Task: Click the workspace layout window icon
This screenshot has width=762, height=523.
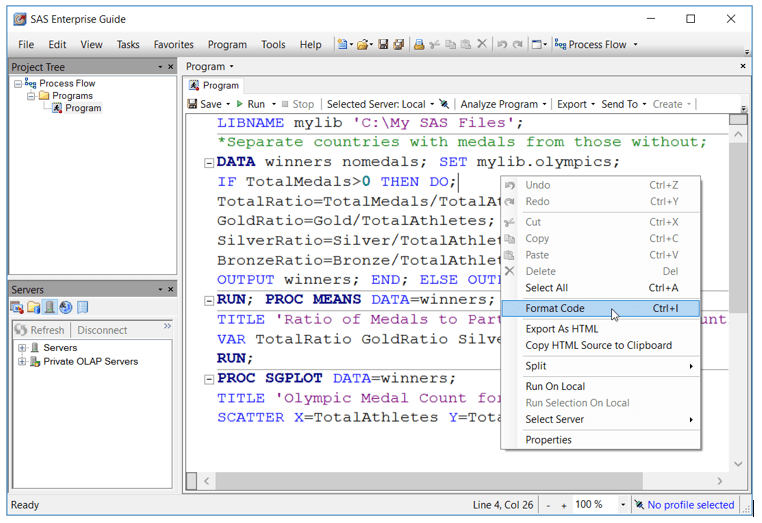Action: click(537, 44)
